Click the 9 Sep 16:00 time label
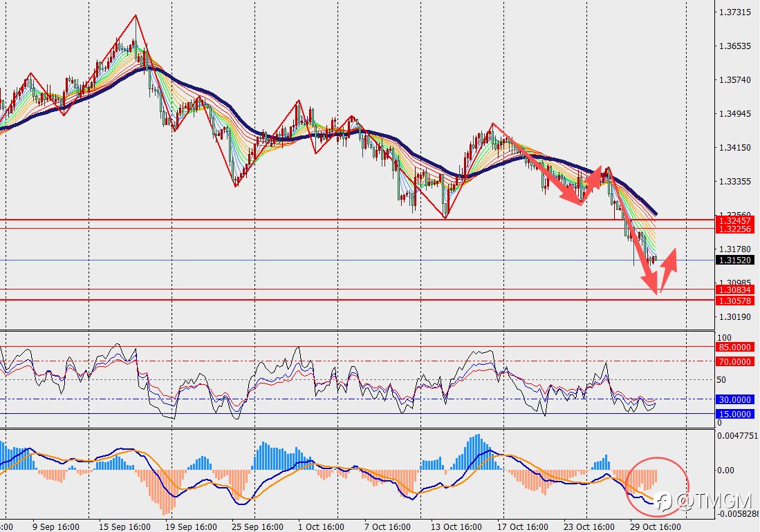This screenshot has height=532, width=760. (56, 526)
